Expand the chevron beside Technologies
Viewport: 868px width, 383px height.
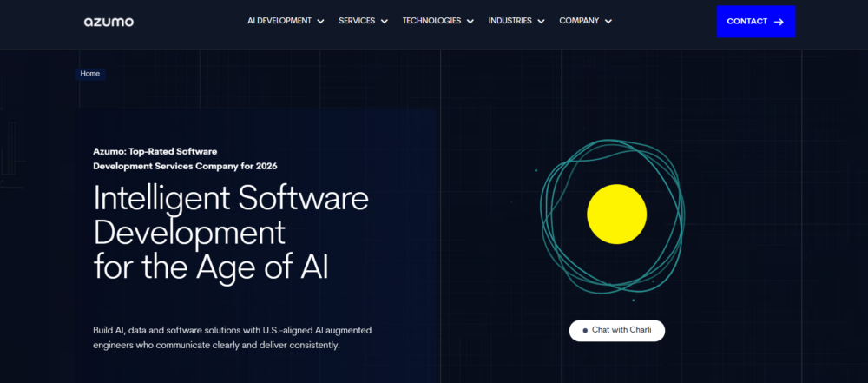click(x=470, y=22)
